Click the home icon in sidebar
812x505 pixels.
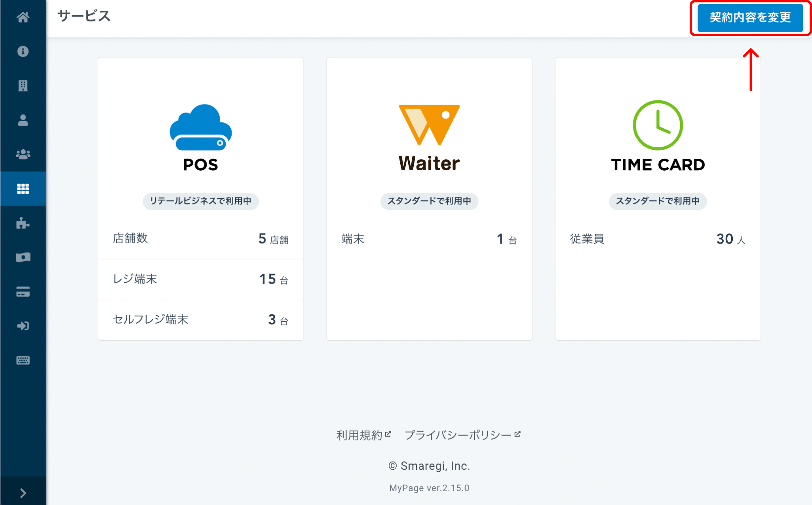[x=23, y=17]
